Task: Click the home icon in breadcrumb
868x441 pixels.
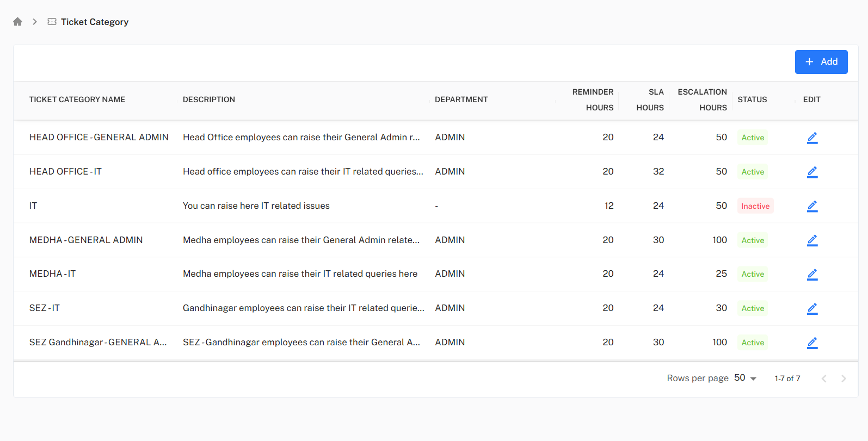Action: pos(17,22)
